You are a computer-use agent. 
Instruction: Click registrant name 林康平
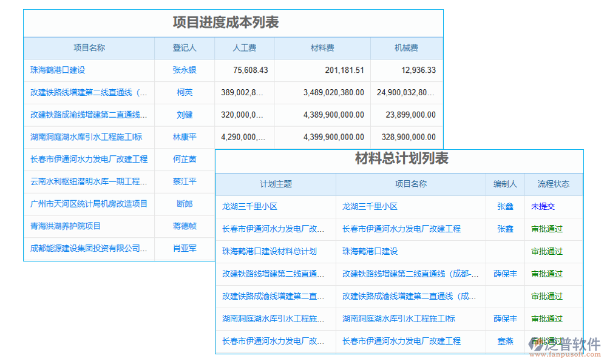pyautogui.click(x=185, y=137)
